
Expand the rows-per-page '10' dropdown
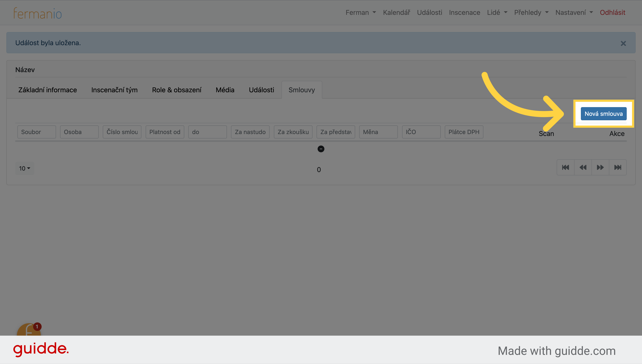25,168
